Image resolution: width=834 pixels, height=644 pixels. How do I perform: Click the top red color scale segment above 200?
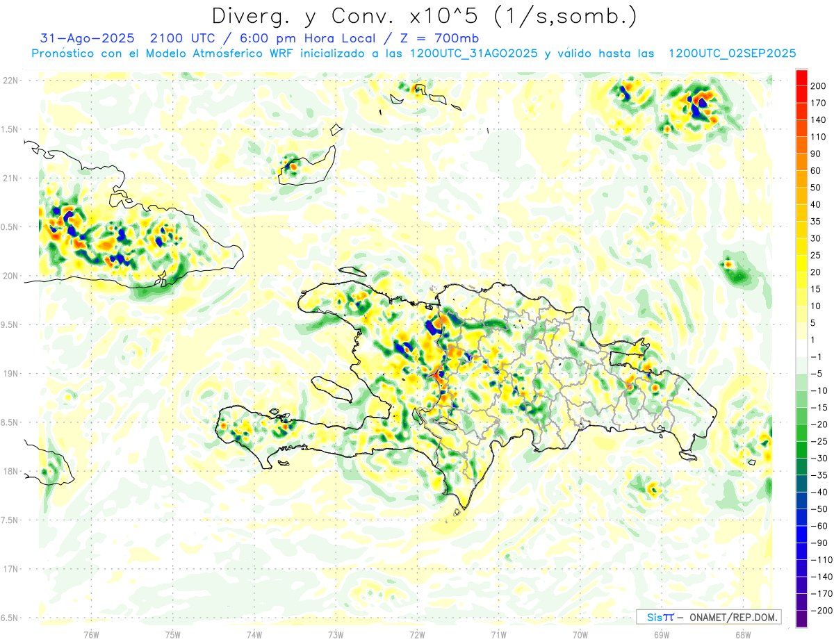click(801, 78)
